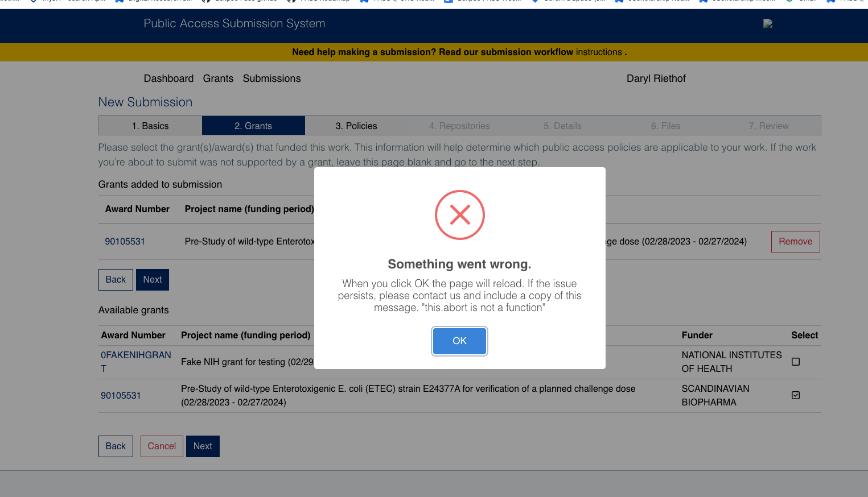The image size is (868, 497).
Task: Open the 3. Policies tab
Action: click(x=356, y=125)
